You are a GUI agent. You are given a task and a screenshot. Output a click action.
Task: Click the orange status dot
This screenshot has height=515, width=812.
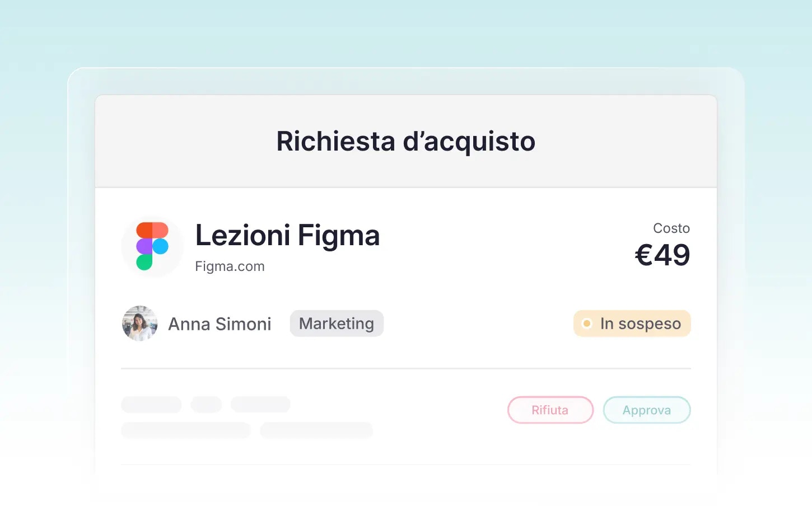click(x=587, y=324)
